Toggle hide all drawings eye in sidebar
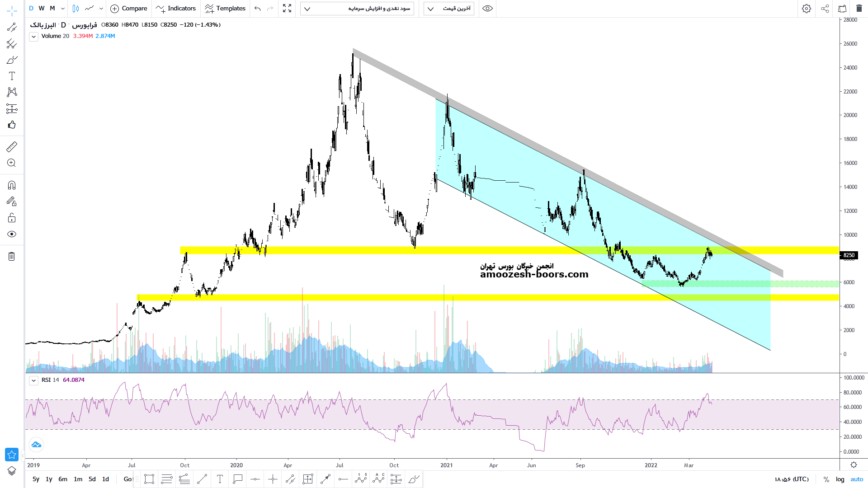This screenshot has height=488, width=868. 12,234
